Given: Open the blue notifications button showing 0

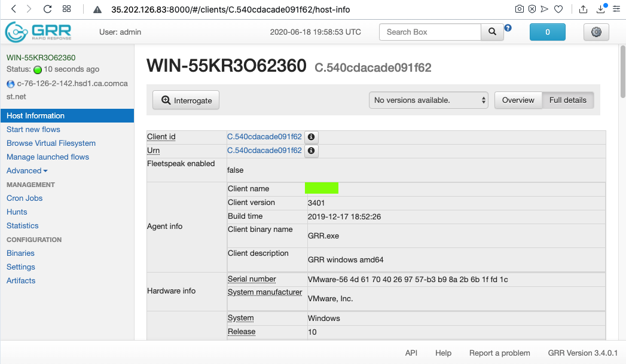Looking at the screenshot, I should (547, 32).
